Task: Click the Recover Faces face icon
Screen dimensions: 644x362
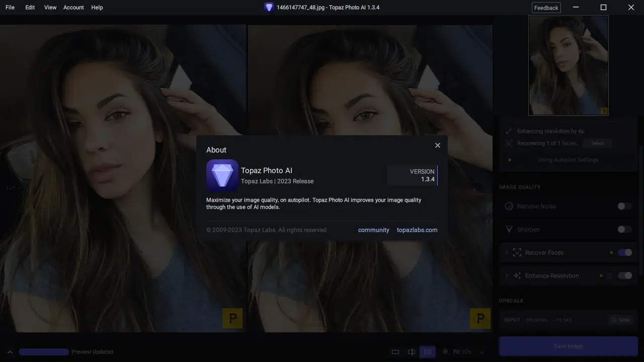Action: point(517,252)
